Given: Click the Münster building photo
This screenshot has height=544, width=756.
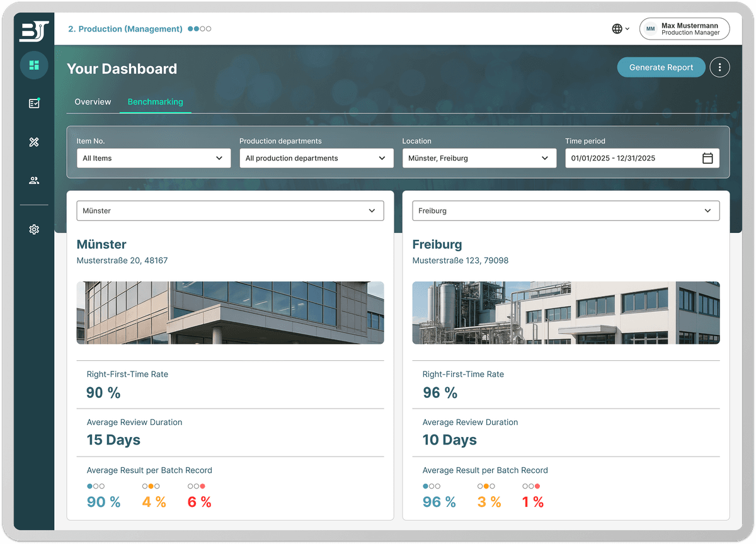Looking at the screenshot, I should (230, 313).
